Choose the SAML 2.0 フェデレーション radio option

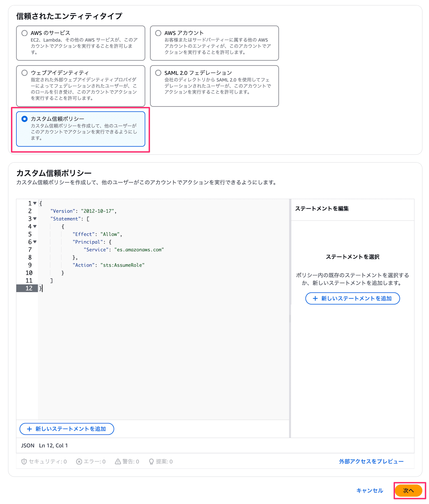click(x=158, y=73)
